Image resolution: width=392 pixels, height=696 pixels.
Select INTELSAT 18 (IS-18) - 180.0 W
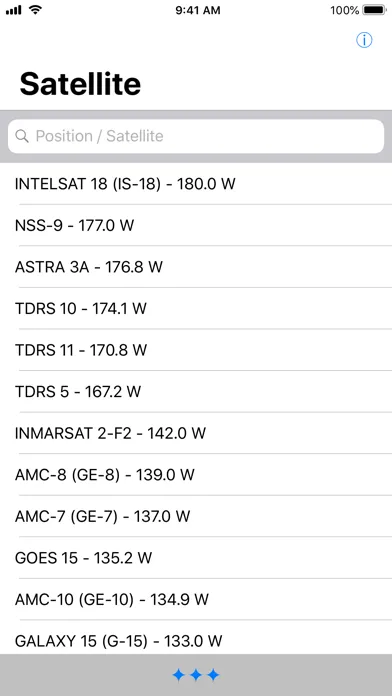point(196,184)
